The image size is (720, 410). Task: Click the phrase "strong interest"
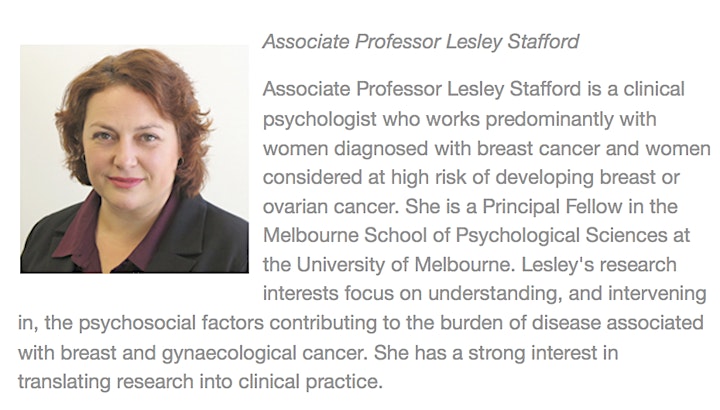click(x=531, y=353)
